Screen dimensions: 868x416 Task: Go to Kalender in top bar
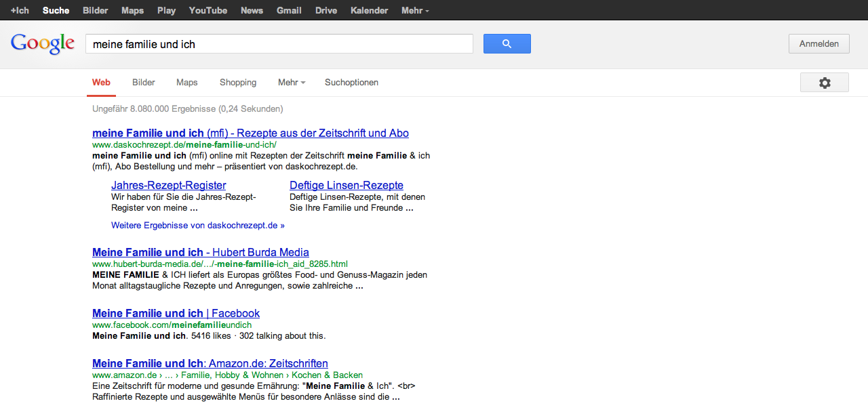369,10
